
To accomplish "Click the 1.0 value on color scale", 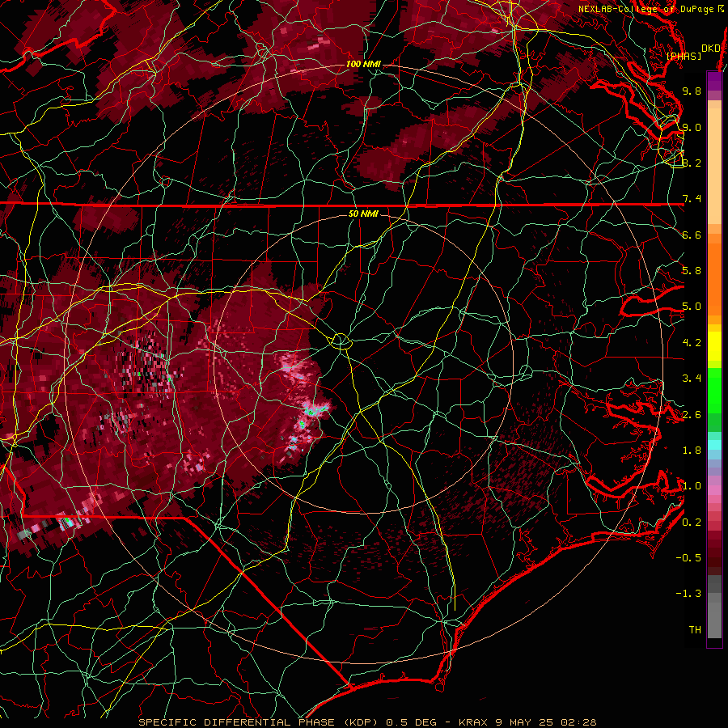I will (692, 486).
